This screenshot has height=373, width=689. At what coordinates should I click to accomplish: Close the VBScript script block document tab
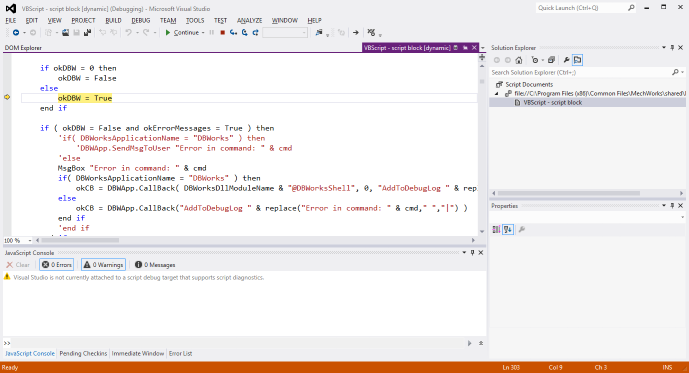pyautogui.click(x=474, y=47)
